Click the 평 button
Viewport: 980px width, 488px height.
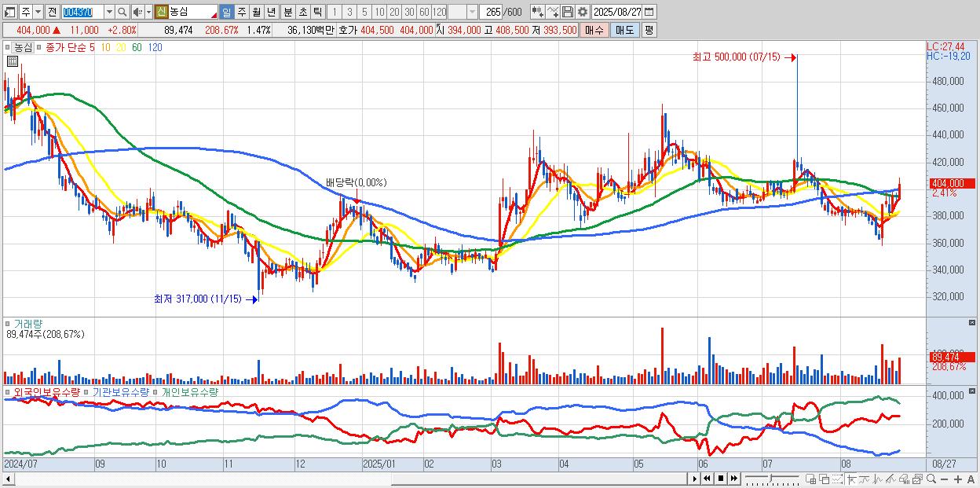[x=649, y=30]
